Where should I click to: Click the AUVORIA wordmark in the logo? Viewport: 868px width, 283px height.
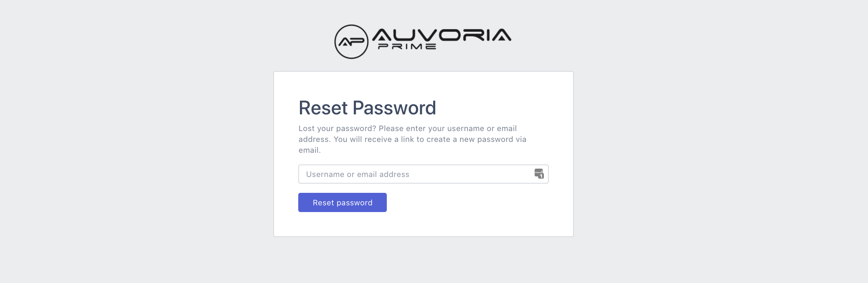(x=441, y=35)
